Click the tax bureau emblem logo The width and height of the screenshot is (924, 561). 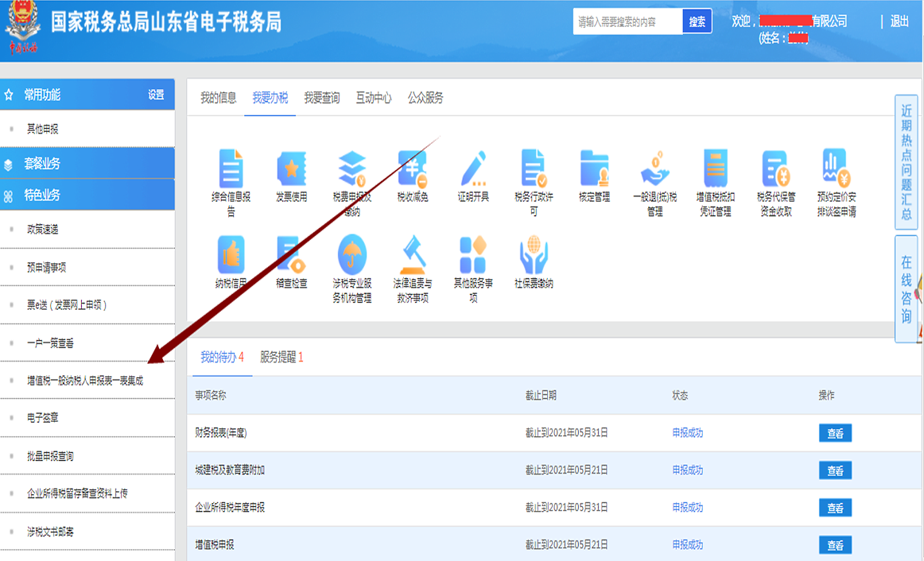[x=24, y=28]
